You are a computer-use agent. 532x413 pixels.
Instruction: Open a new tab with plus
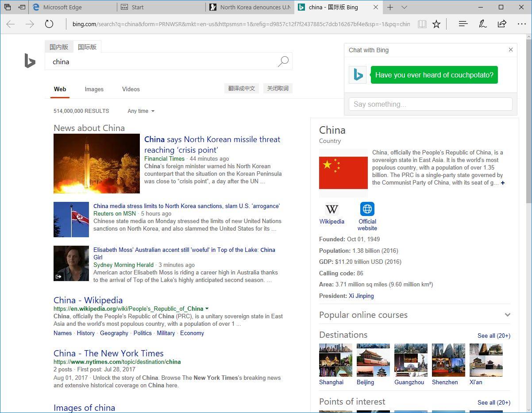coord(390,7)
